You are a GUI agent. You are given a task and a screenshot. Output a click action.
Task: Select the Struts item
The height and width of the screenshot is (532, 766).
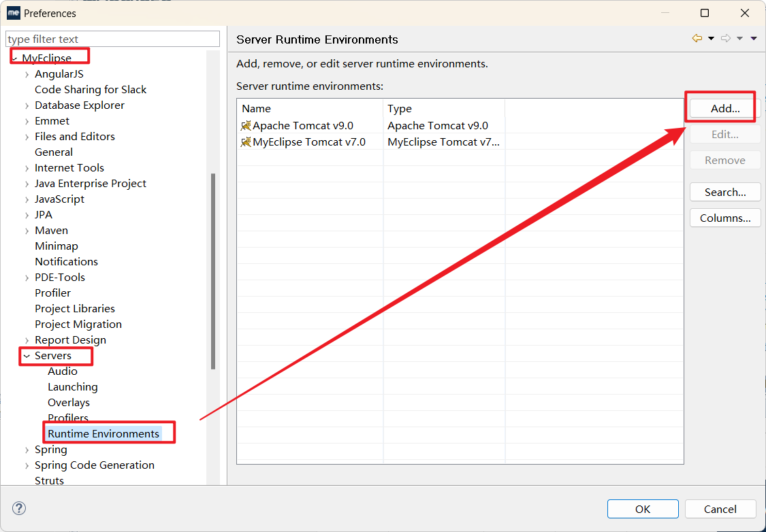(49, 480)
